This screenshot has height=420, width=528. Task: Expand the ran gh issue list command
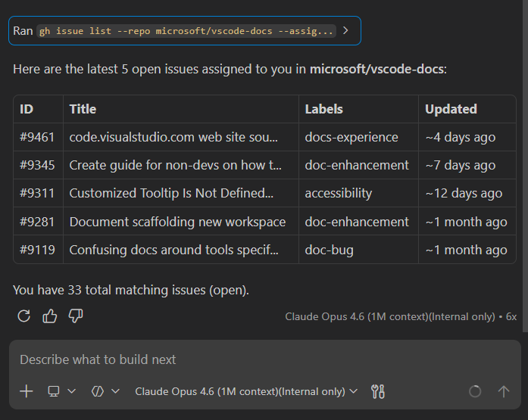[x=185, y=30]
